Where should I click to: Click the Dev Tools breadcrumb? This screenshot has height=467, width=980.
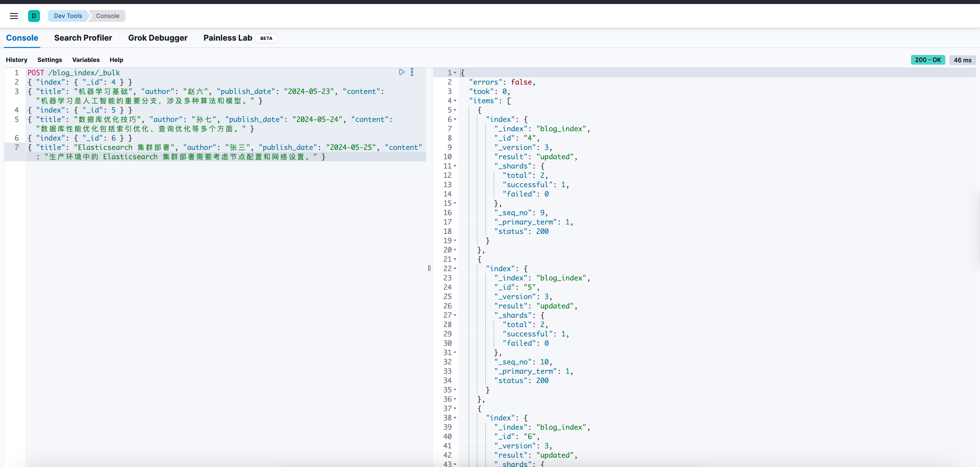point(68,16)
